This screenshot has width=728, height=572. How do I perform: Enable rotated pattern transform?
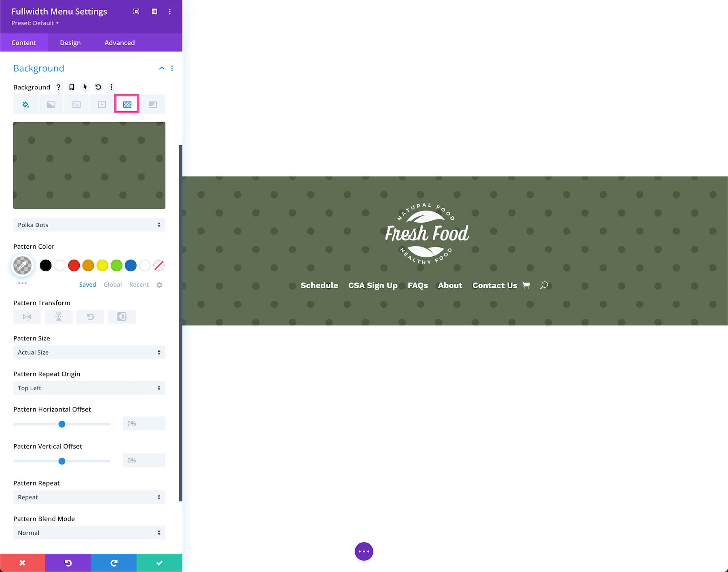pos(90,317)
